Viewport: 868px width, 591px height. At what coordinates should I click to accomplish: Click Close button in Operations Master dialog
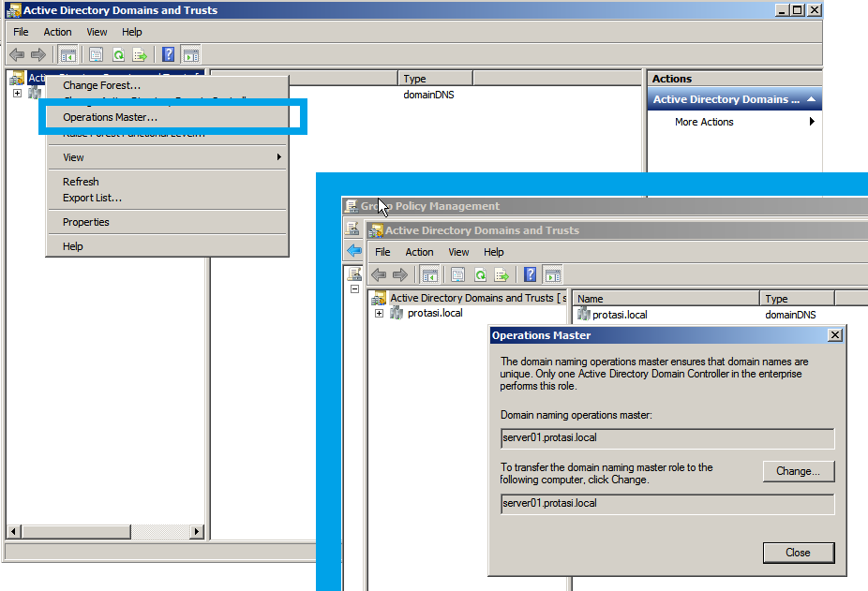(x=799, y=553)
